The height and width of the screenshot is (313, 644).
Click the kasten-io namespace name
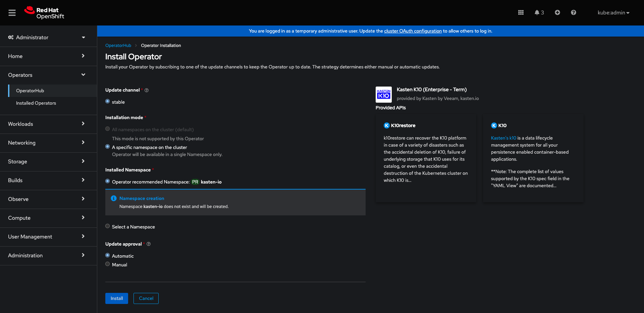(211, 182)
